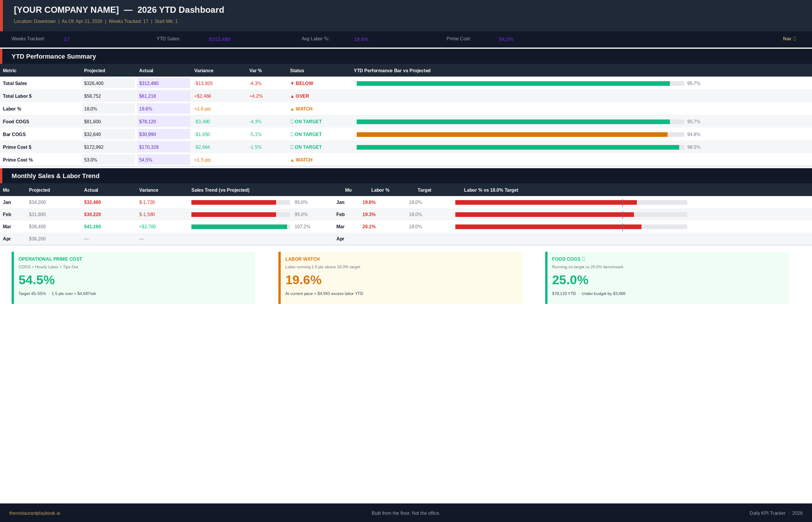Click the Food COGS performance bar

[513, 122]
